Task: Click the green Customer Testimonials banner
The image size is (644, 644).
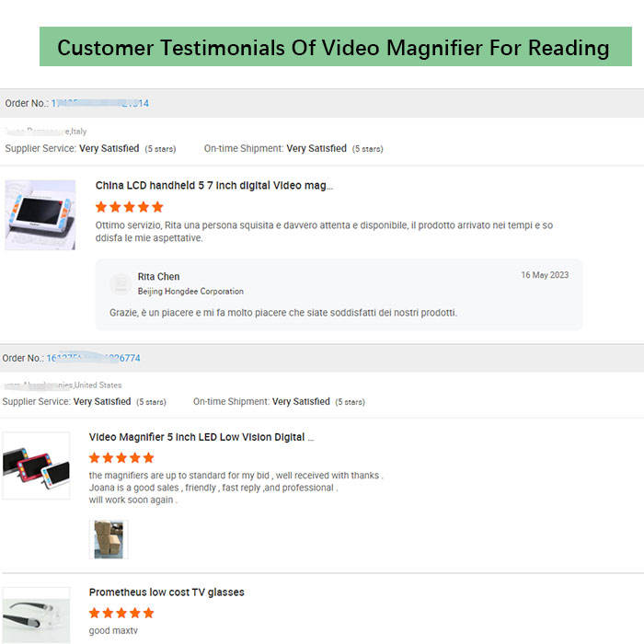Action: [x=333, y=47]
